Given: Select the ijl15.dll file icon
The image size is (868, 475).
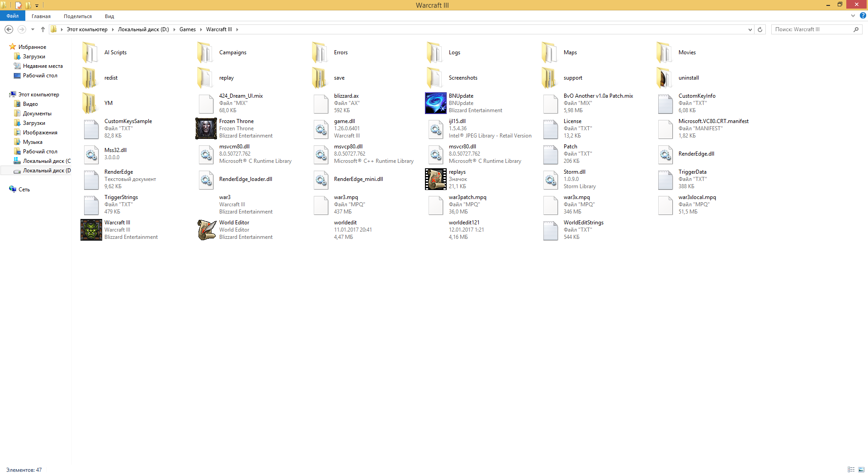Looking at the screenshot, I should (x=436, y=128).
